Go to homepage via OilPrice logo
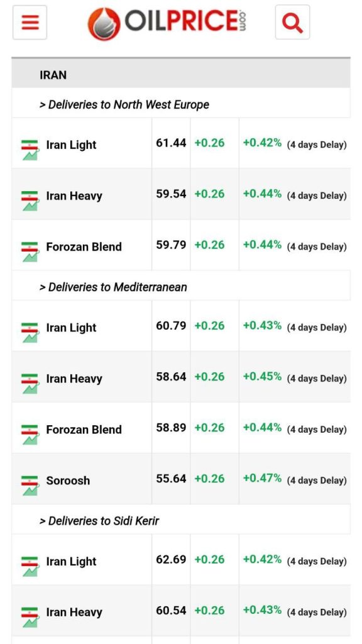 [167, 23]
